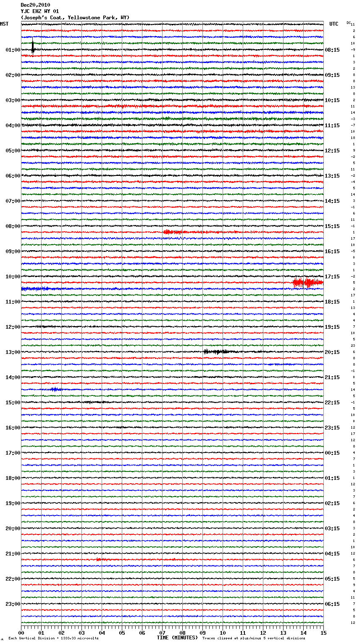Click the small red event on the 21:15 trace
This screenshot has height=644, width=357.
(102, 560)
